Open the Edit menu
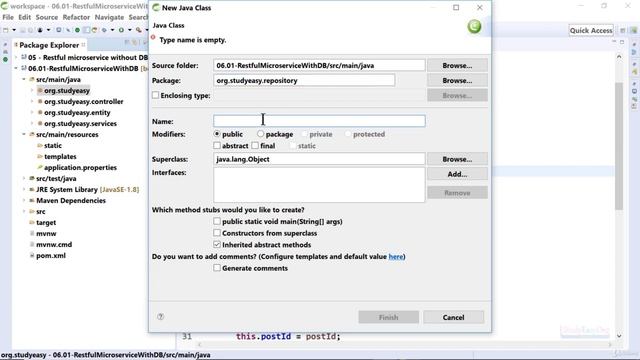The image size is (640, 360). click(x=24, y=17)
